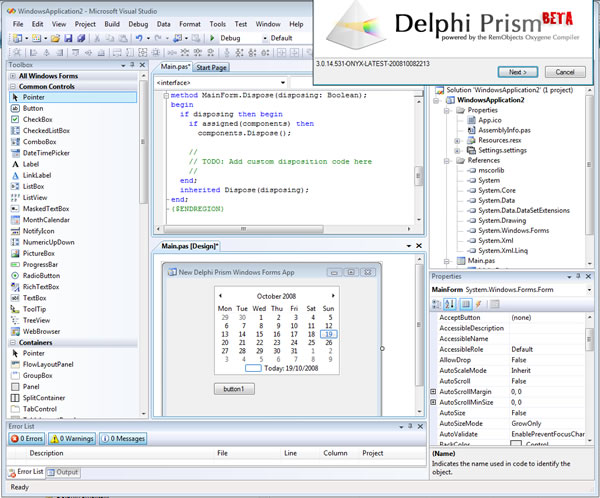Viewport: 600px width, 498px height.
Task: Go to the next month in the calendar
Action: [333, 296]
